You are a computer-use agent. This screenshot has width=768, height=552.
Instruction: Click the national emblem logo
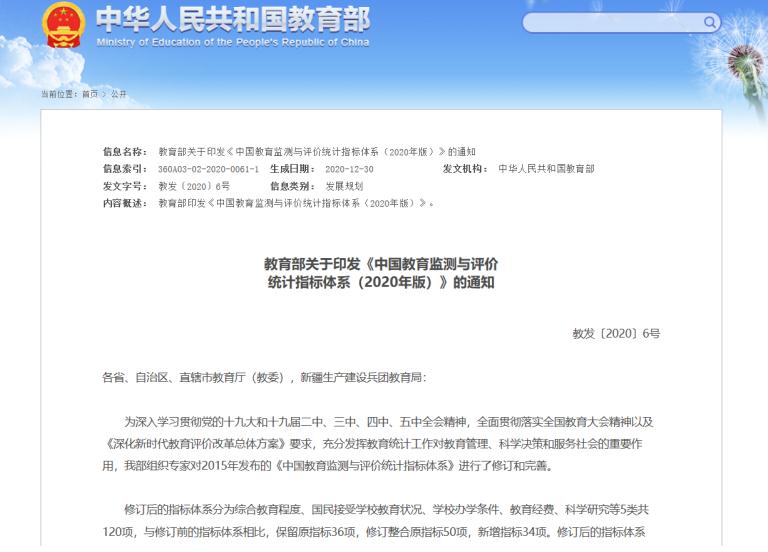pyautogui.click(x=64, y=25)
